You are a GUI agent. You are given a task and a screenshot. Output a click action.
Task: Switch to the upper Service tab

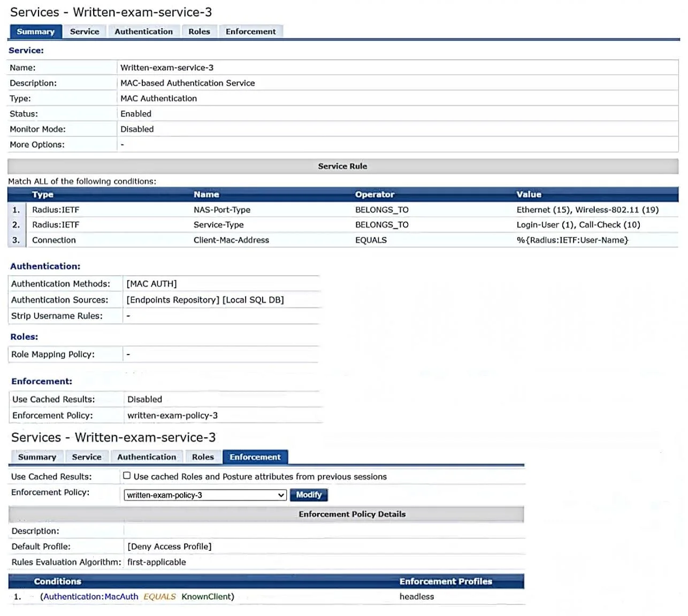pos(85,32)
